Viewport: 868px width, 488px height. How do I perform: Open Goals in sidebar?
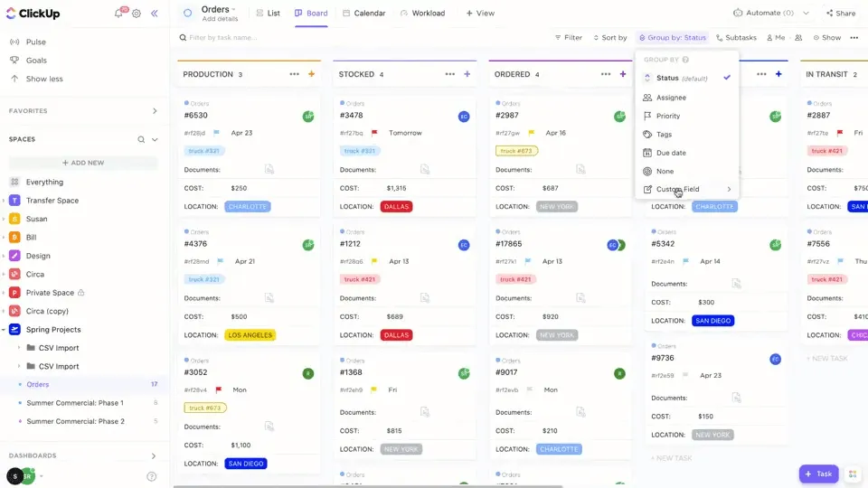click(x=36, y=61)
